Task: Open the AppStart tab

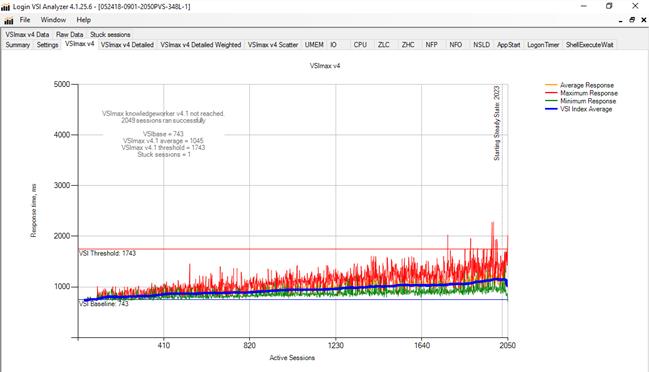Action: click(508, 45)
